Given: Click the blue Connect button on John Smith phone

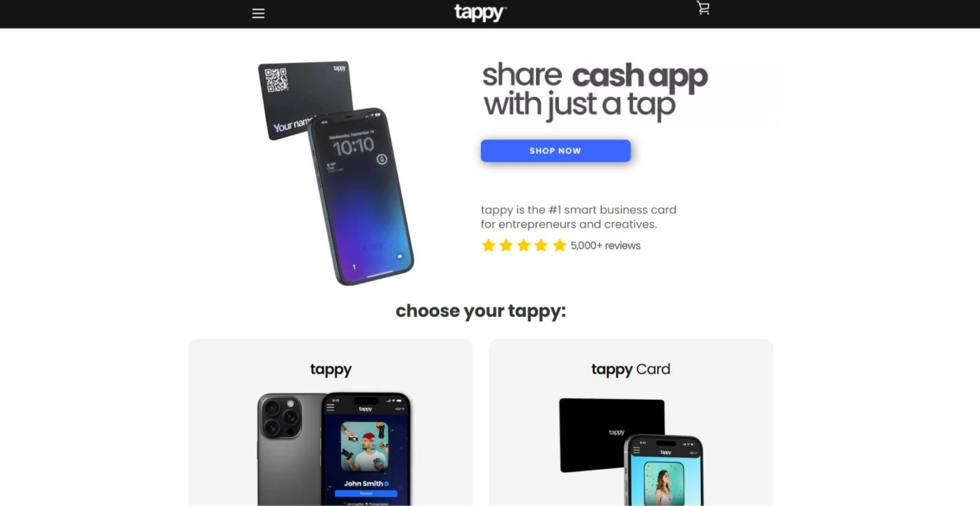Looking at the screenshot, I should coord(366,494).
